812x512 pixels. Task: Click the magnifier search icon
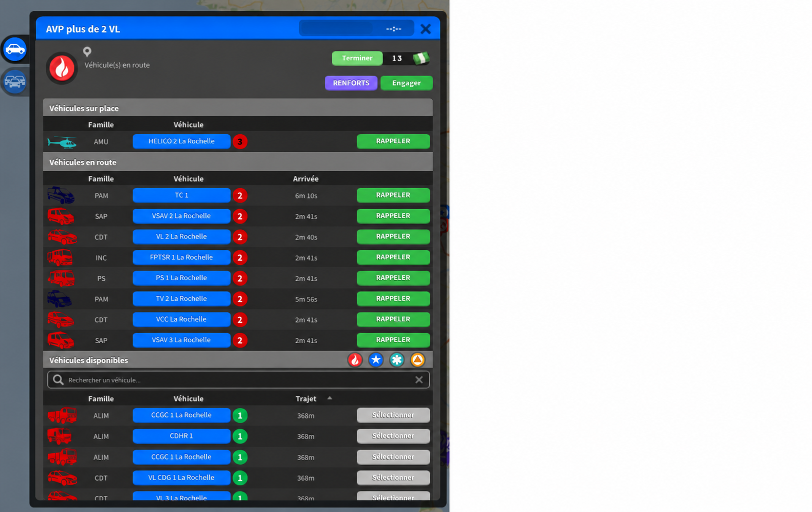(x=58, y=380)
